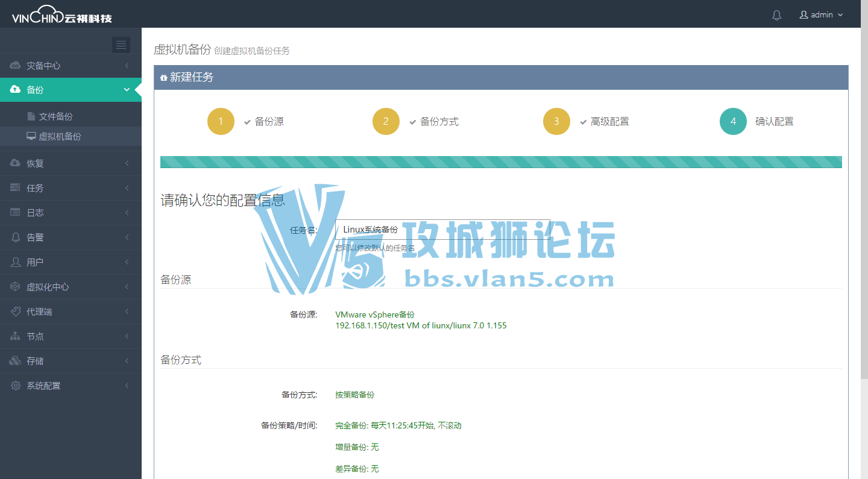Open the admin account dropdown arrow

click(840, 15)
